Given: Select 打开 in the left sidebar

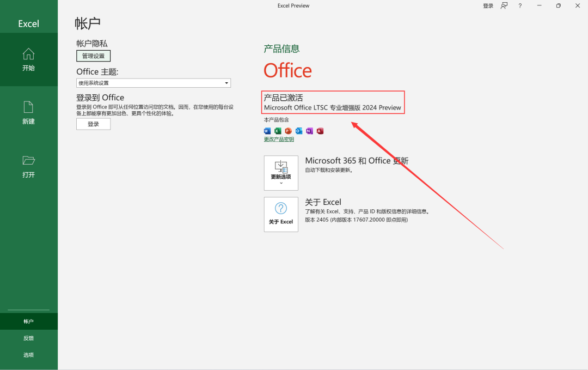Looking at the screenshot, I should [28, 166].
